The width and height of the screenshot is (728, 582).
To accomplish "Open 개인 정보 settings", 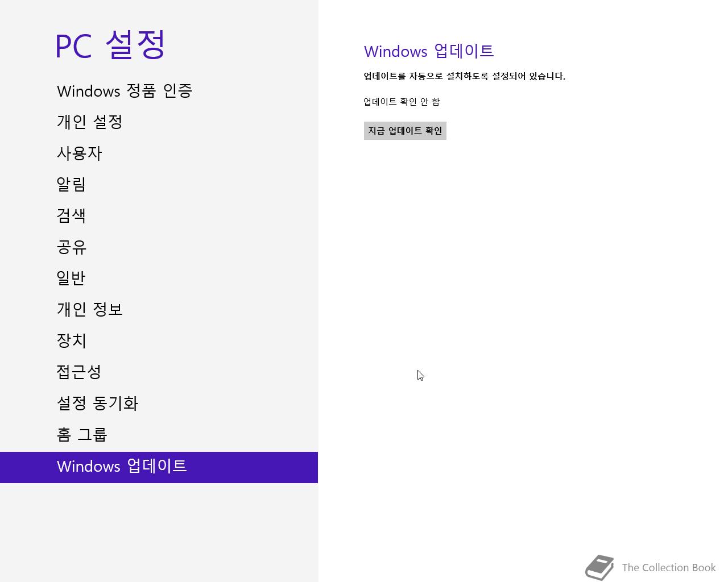I will point(159,310).
